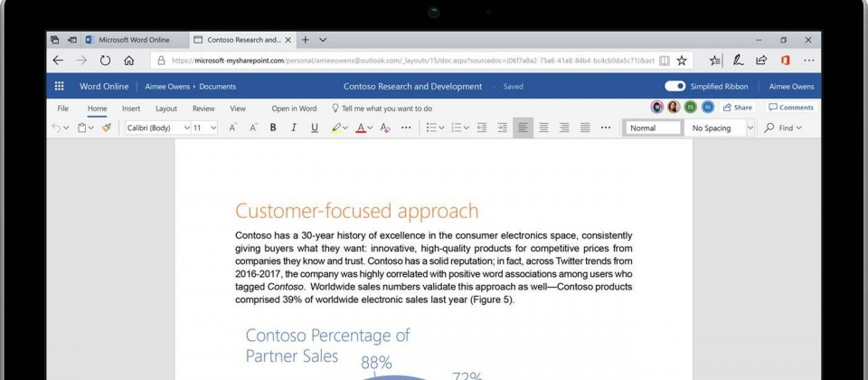
Task: Open reading view book icon
Action: tap(665, 61)
